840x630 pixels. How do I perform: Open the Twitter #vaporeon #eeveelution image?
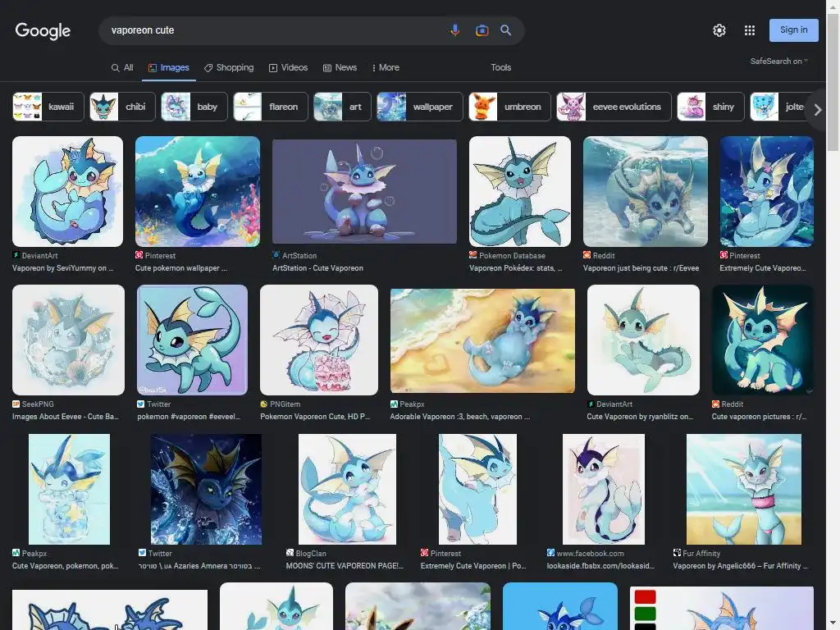pyautogui.click(x=192, y=340)
